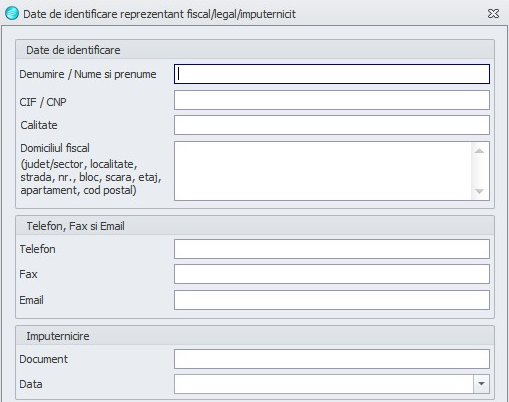Open the Data date picker dropdown arrow
509x402 pixels.
coord(481,384)
